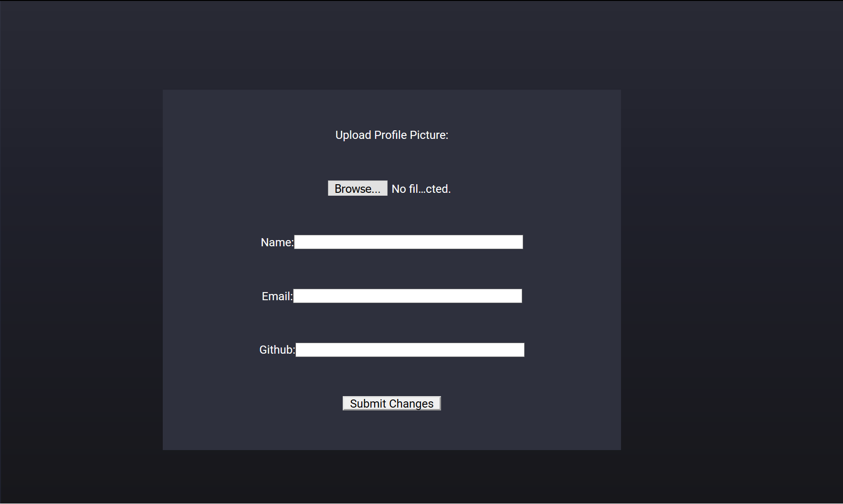This screenshot has width=843, height=504.
Task: Submit Changes on the profile form
Action: point(392,403)
